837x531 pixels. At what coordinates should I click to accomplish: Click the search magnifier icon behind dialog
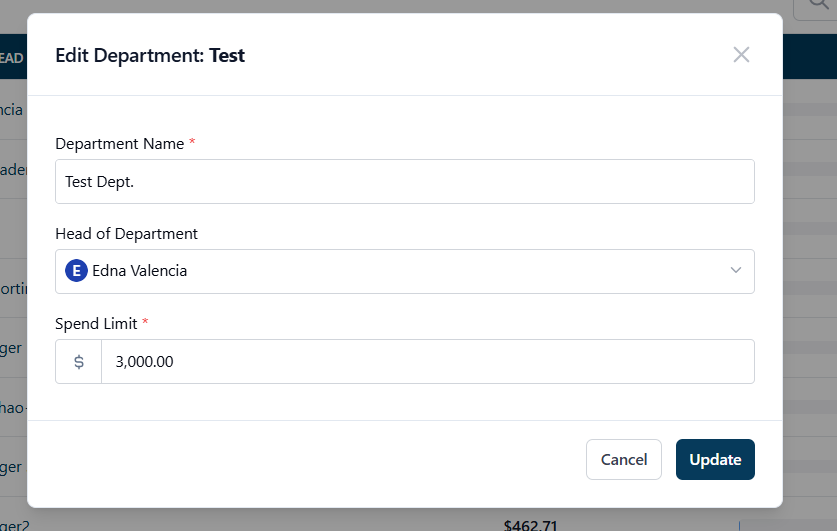(818, 5)
